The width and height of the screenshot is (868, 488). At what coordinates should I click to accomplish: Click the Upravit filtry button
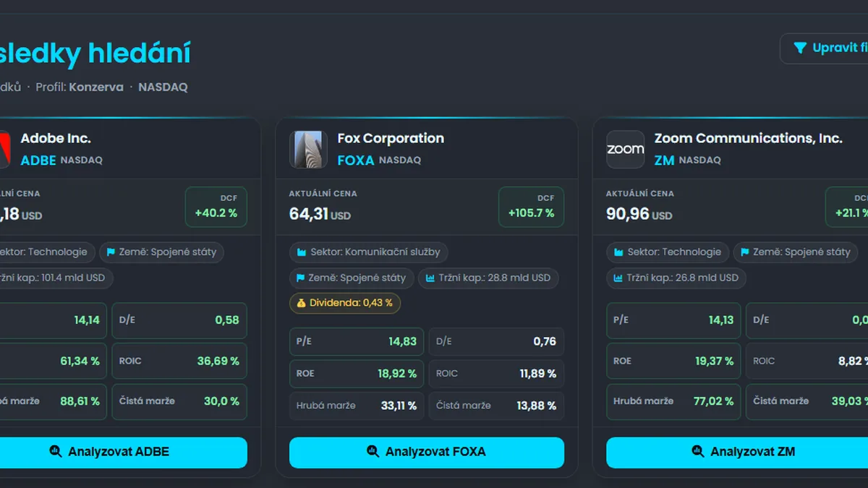[824, 48]
